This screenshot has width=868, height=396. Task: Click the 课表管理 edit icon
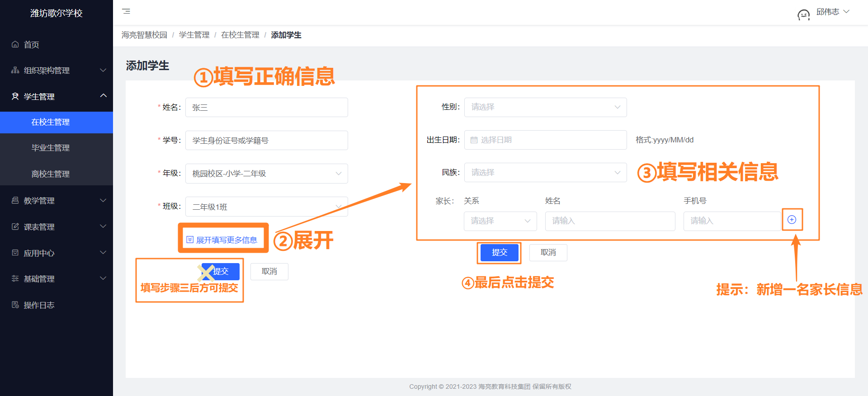15,226
